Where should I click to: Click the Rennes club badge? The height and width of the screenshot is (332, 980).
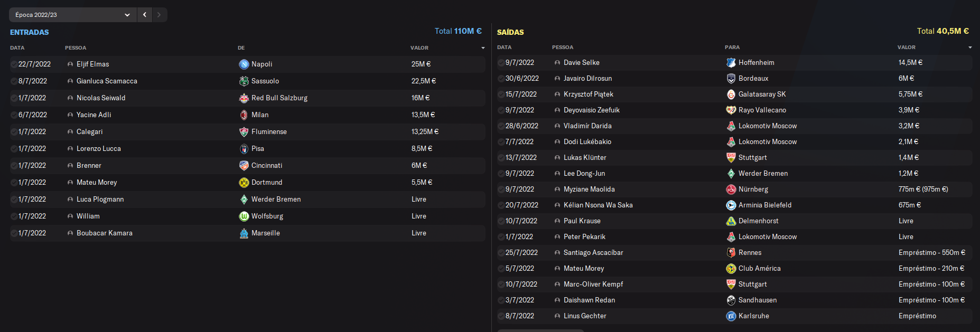coord(731,253)
